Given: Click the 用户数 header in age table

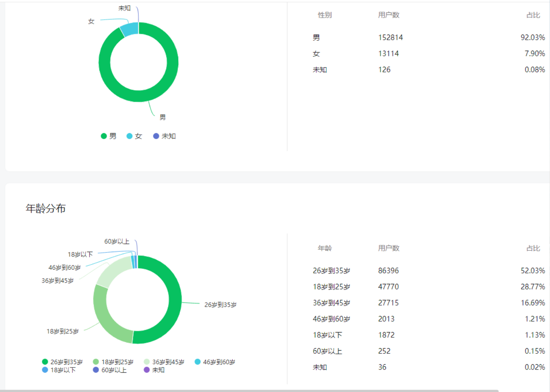Looking at the screenshot, I should coord(389,248).
